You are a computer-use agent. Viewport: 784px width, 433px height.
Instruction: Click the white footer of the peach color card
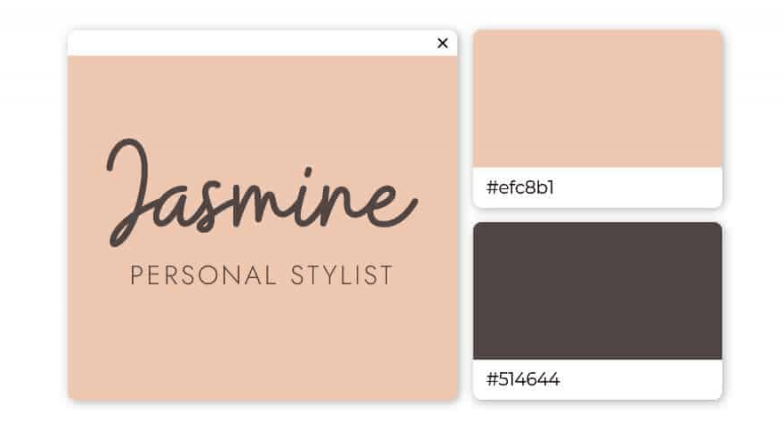click(x=598, y=188)
